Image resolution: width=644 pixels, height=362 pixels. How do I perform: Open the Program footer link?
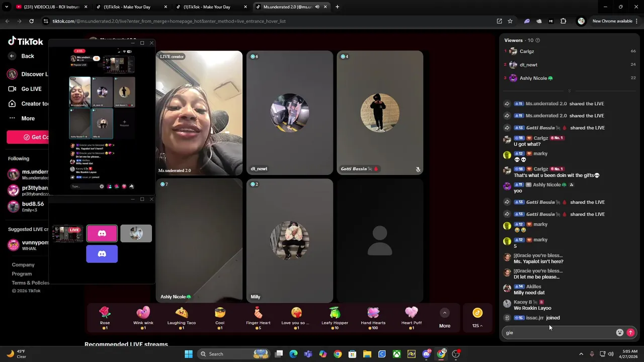coord(22,274)
